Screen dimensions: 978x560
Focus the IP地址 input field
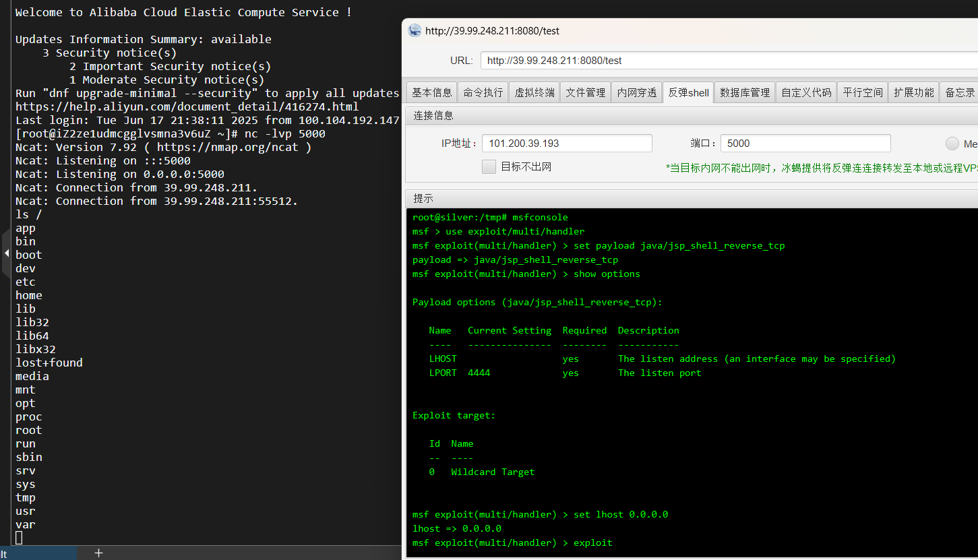click(x=567, y=143)
